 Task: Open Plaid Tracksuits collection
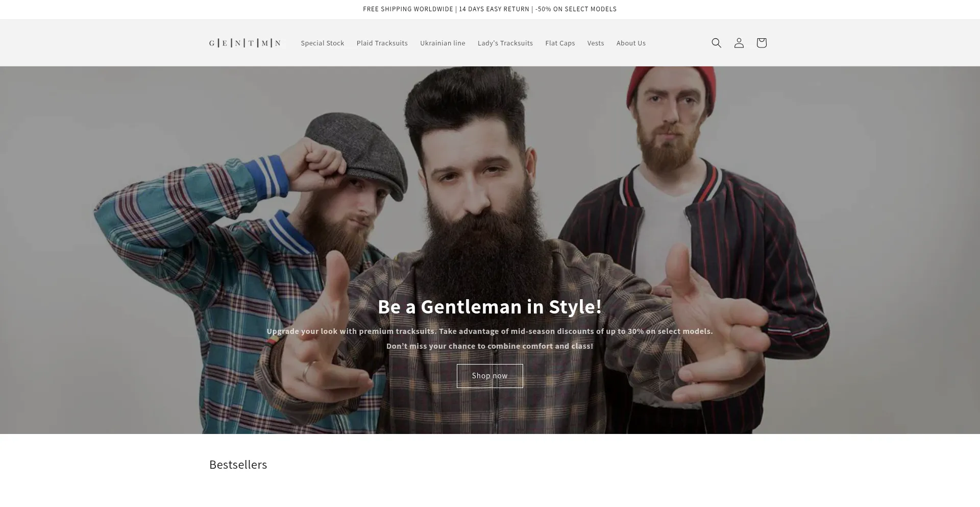(x=382, y=43)
